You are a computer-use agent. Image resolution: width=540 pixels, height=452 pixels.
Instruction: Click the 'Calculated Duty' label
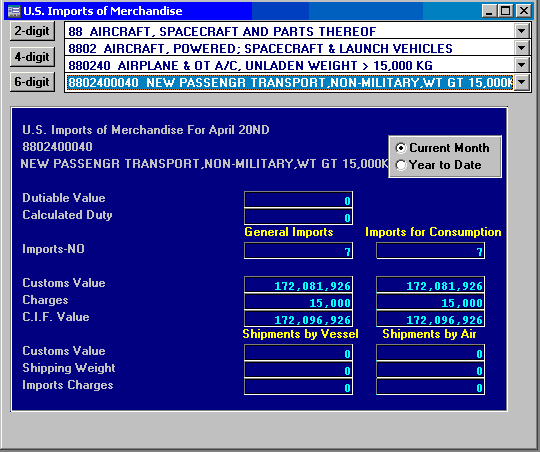pos(67,215)
